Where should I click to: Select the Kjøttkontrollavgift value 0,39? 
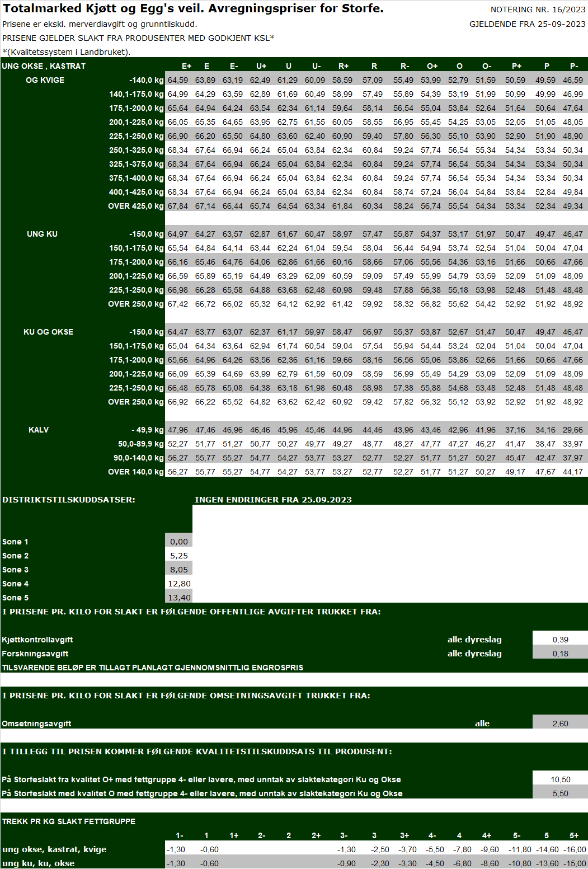tap(560, 640)
